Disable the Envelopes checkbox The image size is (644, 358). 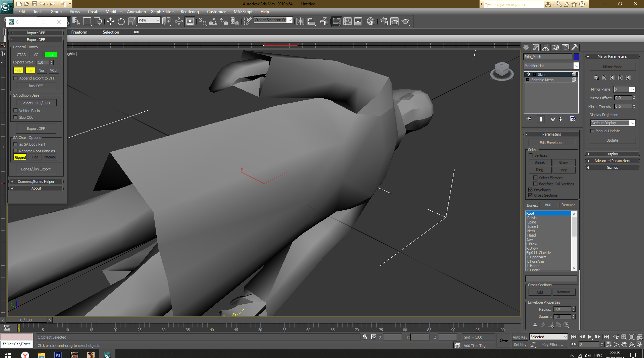[531, 190]
